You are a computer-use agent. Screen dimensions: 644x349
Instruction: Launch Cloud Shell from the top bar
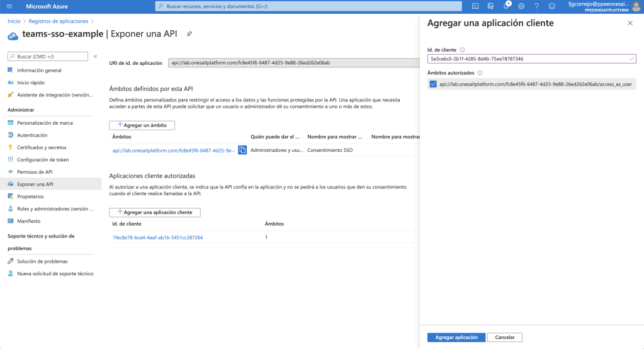(475, 6)
